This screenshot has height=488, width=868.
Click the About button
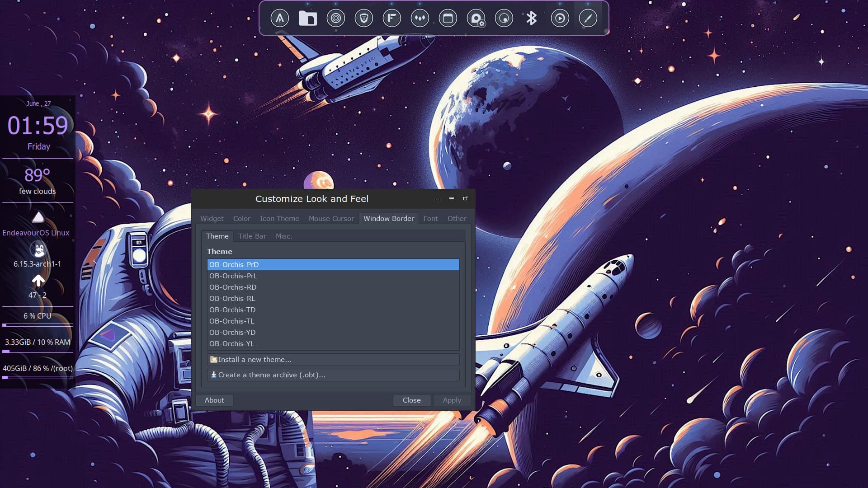214,400
